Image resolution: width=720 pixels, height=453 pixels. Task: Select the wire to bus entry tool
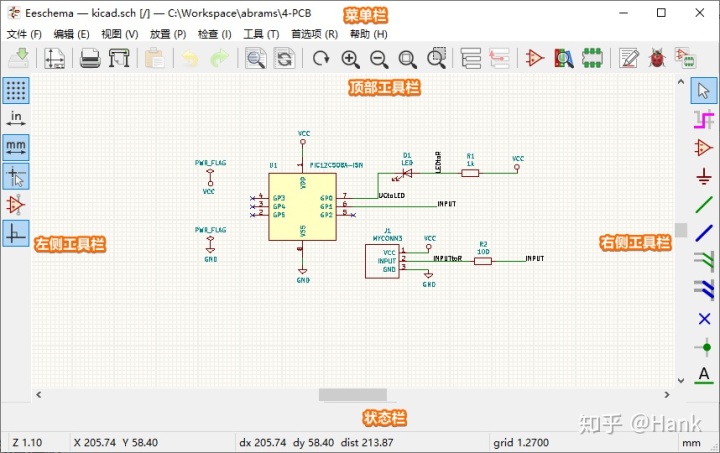click(703, 261)
